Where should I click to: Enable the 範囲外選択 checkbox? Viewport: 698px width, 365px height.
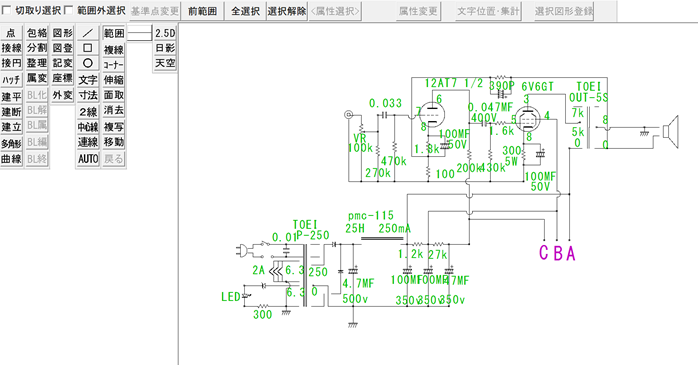click(x=68, y=10)
